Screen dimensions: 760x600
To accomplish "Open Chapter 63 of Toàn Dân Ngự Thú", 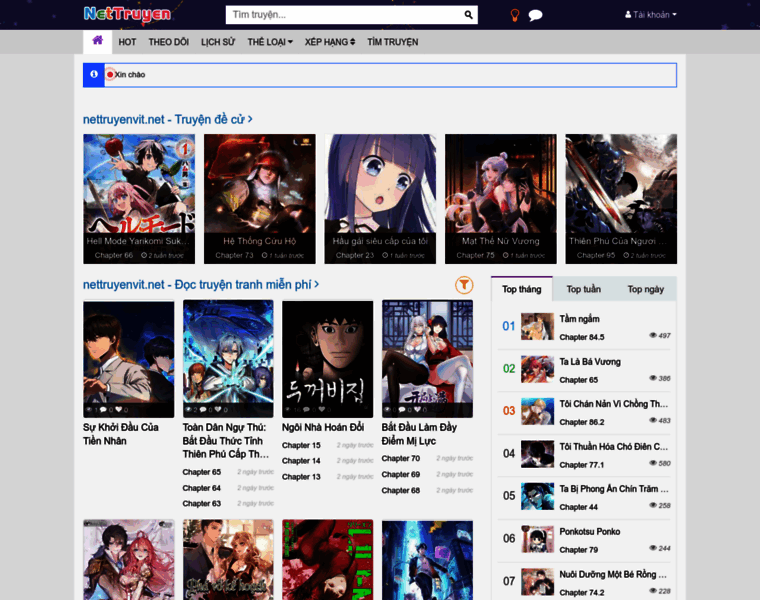I will coord(202,504).
